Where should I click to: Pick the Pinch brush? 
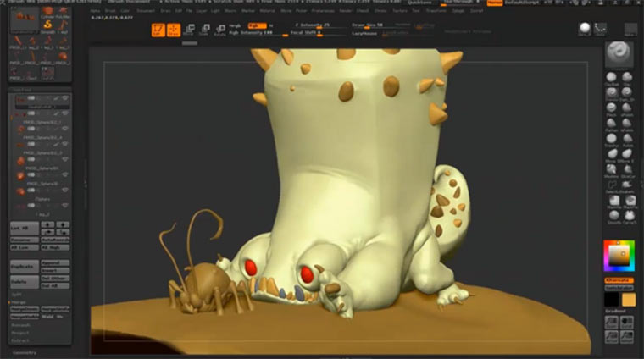click(612, 108)
